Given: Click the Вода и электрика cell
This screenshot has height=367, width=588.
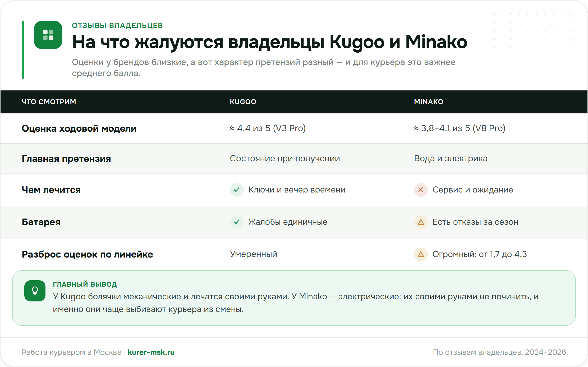Looking at the screenshot, I should (451, 158).
